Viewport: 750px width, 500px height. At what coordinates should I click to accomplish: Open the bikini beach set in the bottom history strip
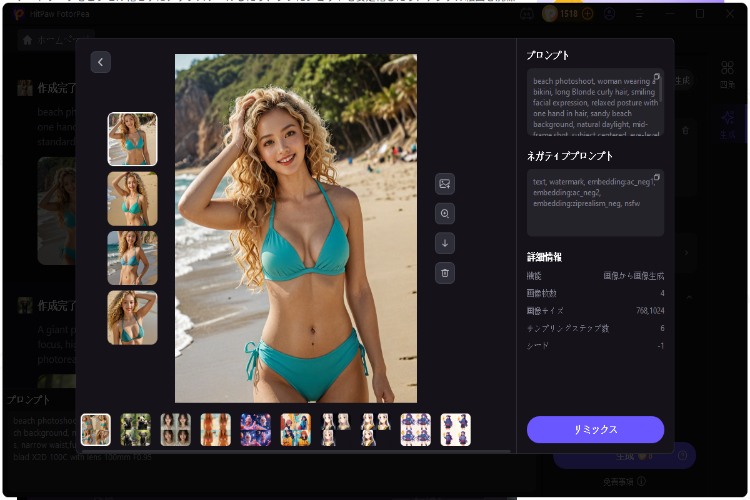(96, 430)
